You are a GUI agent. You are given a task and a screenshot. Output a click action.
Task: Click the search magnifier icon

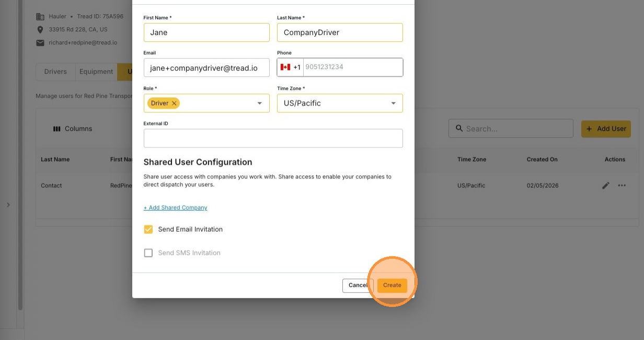(459, 128)
